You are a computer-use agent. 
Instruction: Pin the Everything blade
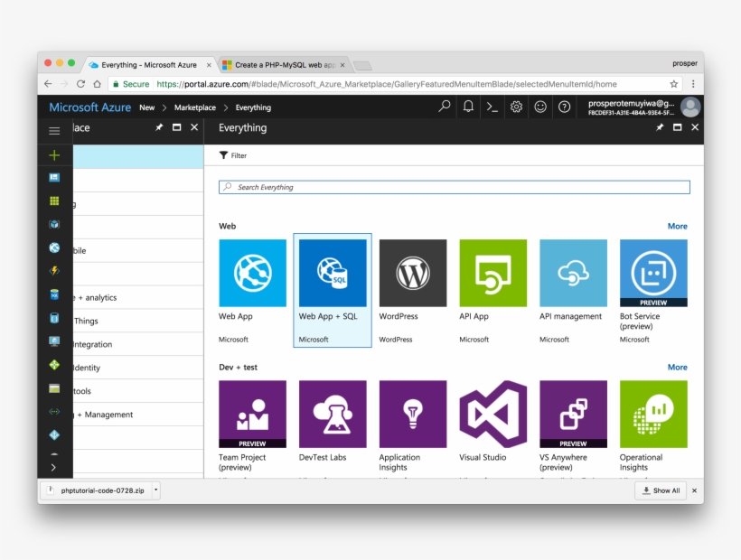(660, 128)
